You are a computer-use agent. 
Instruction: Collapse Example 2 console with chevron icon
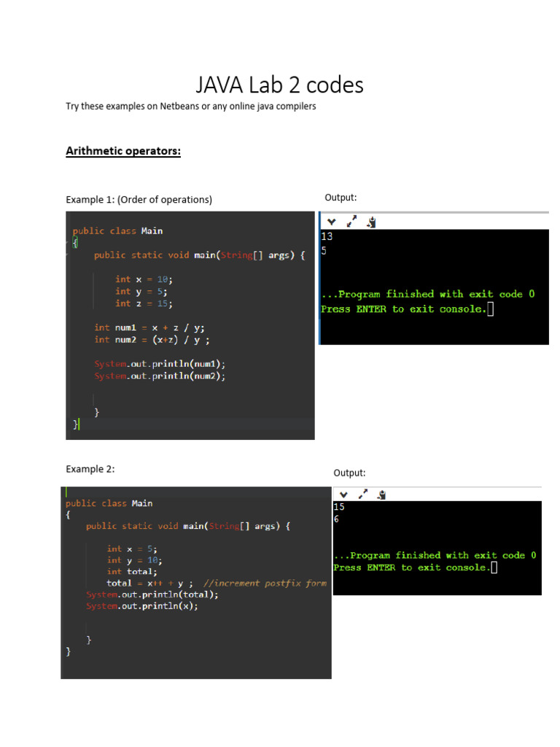point(344,495)
